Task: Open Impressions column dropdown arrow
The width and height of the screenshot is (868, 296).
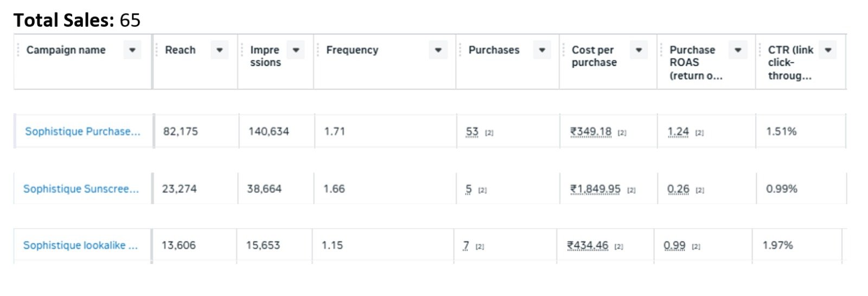Action: [296, 50]
